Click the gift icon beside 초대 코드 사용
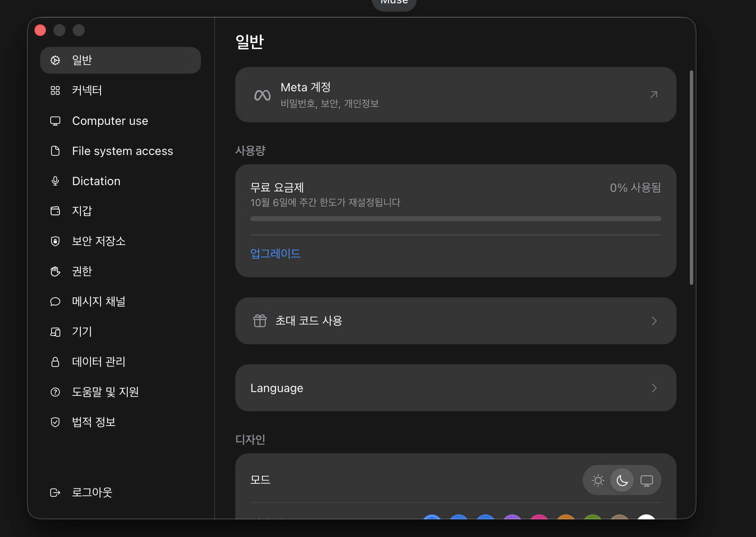 pos(260,321)
